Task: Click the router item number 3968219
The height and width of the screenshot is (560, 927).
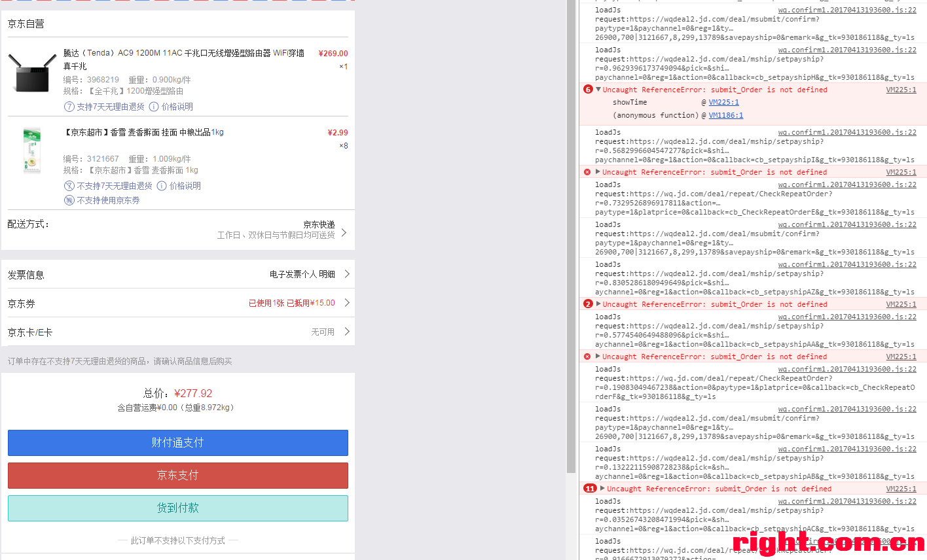Action: (103, 80)
